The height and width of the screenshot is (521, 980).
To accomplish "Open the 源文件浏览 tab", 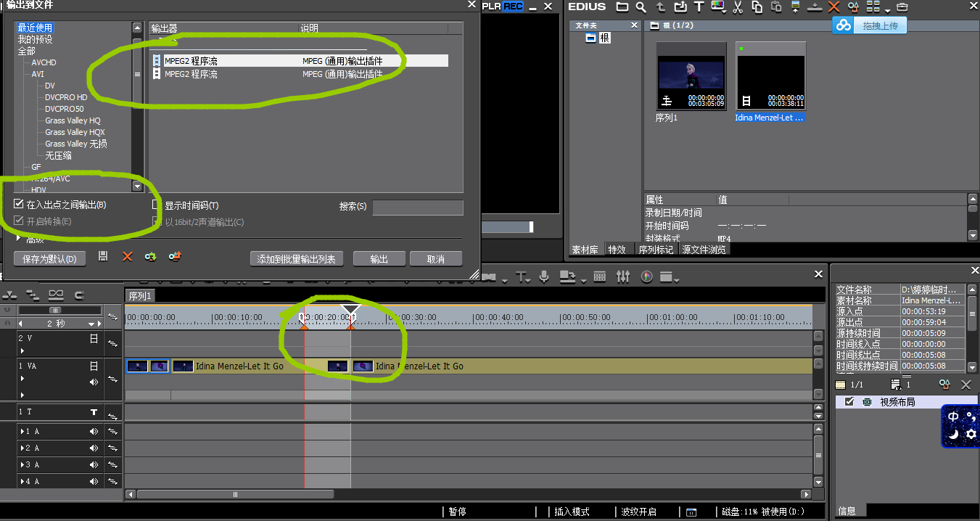I will pos(706,250).
